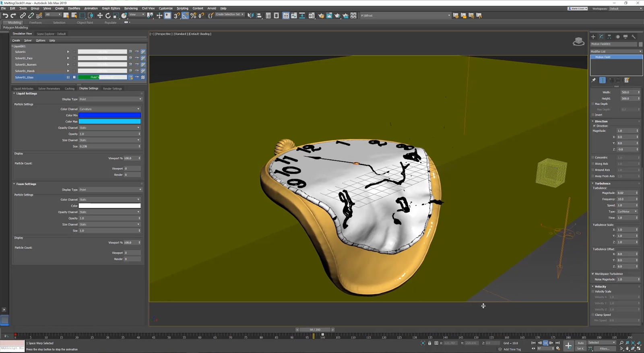This screenshot has height=353, width=644.
Task: Toggle the Percent Snap tool
Action: coord(193,16)
